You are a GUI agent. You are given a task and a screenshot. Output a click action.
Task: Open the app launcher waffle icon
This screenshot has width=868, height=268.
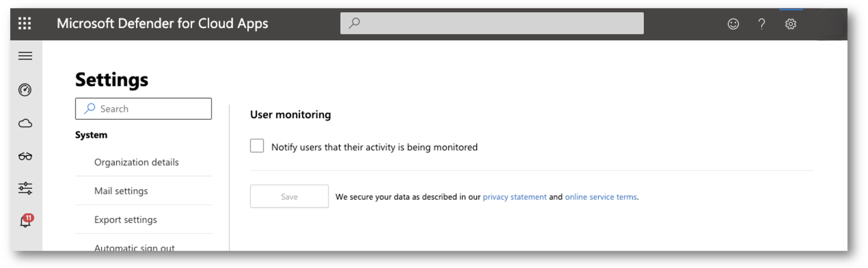click(x=25, y=23)
